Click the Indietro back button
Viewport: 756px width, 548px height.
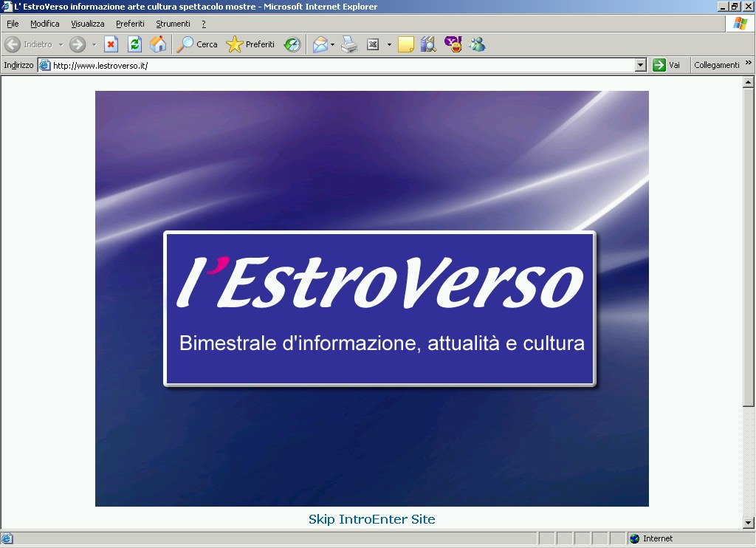[29, 44]
